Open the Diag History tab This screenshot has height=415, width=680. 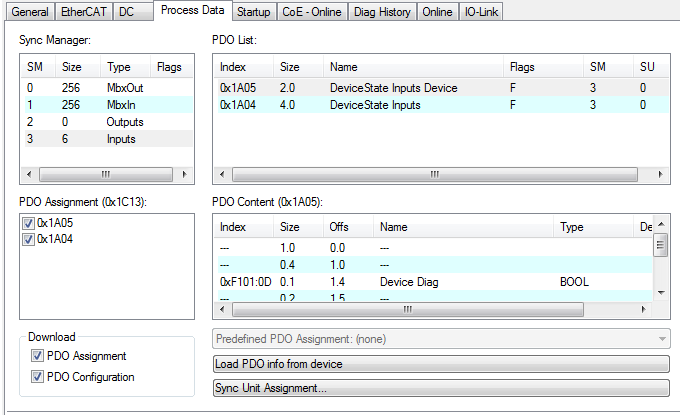click(381, 11)
